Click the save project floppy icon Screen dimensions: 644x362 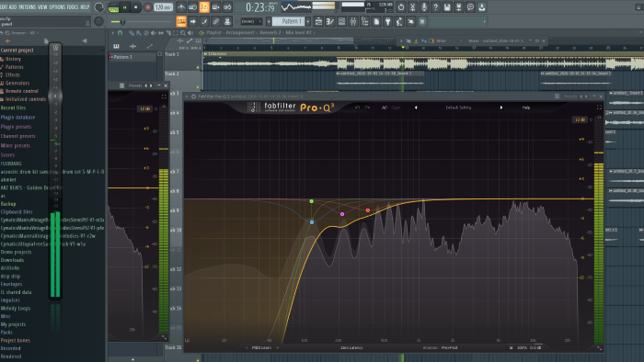point(447,7)
